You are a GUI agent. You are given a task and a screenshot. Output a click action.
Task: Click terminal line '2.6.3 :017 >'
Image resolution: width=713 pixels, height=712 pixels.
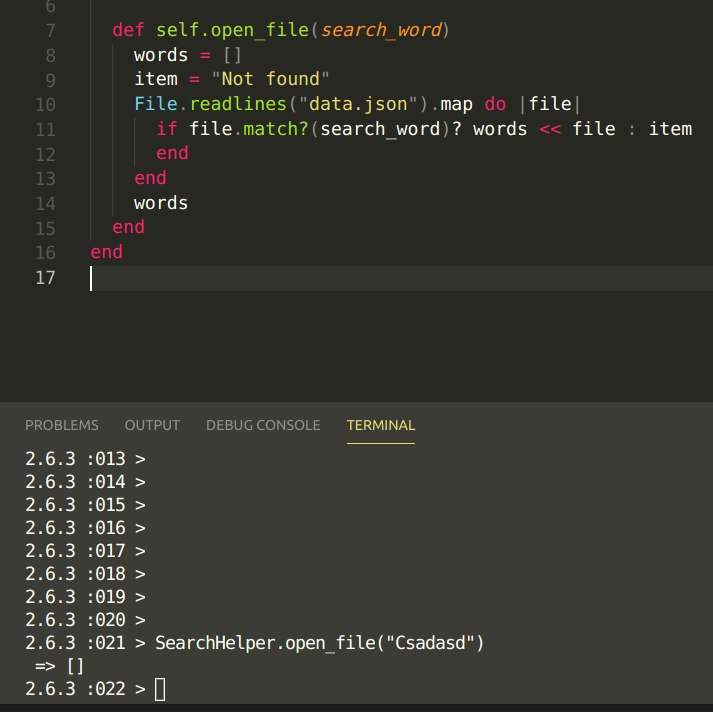pos(85,551)
